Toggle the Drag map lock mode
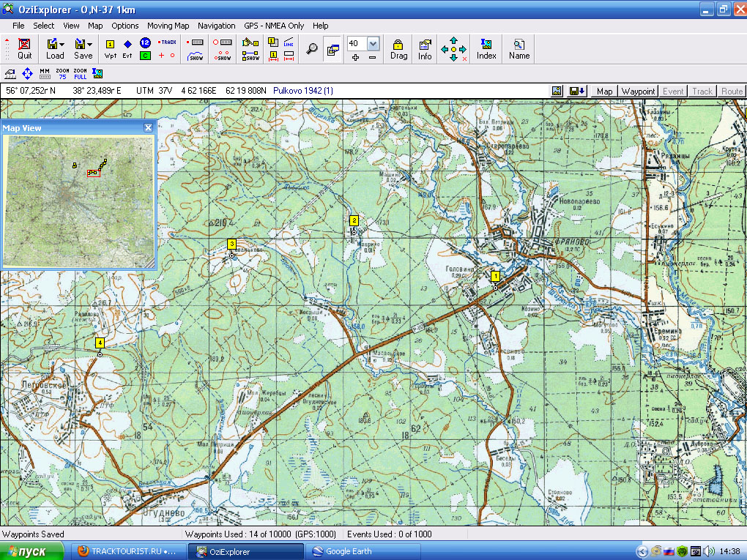The height and width of the screenshot is (560, 747). [398, 48]
